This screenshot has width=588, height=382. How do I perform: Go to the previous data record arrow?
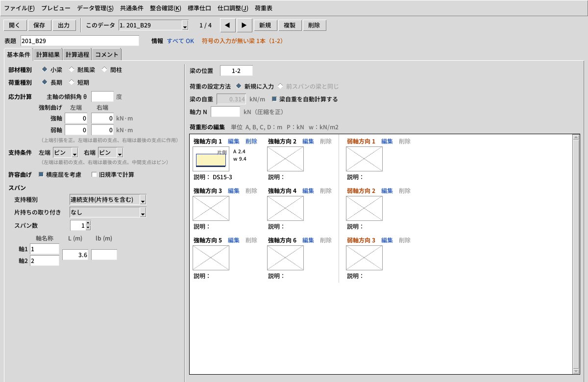pyautogui.click(x=227, y=25)
